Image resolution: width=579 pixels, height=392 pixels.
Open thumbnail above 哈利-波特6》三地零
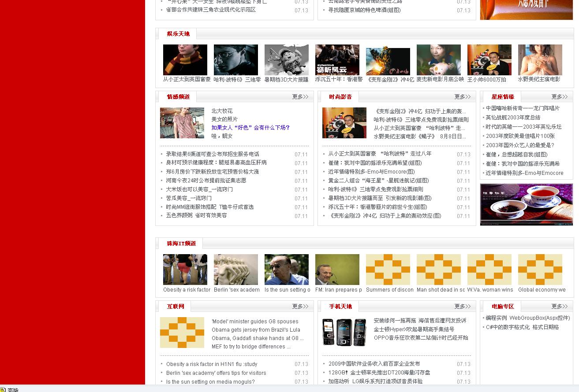pyautogui.click(x=236, y=60)
